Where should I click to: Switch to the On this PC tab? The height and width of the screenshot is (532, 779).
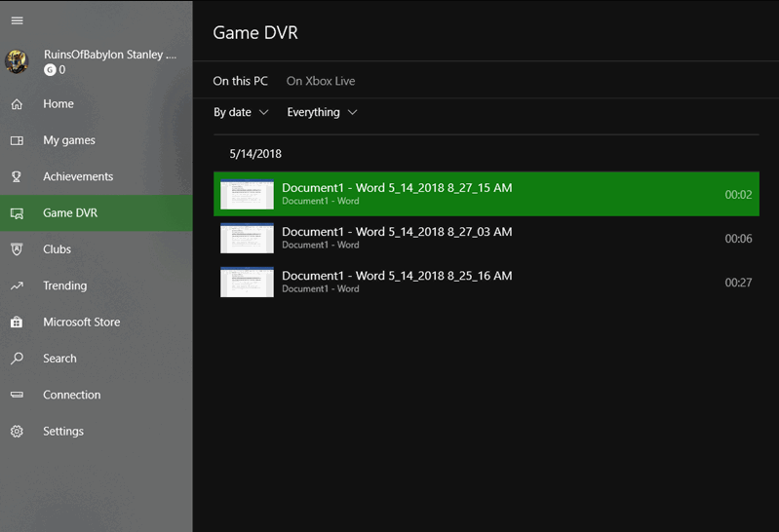coord(241,81)
